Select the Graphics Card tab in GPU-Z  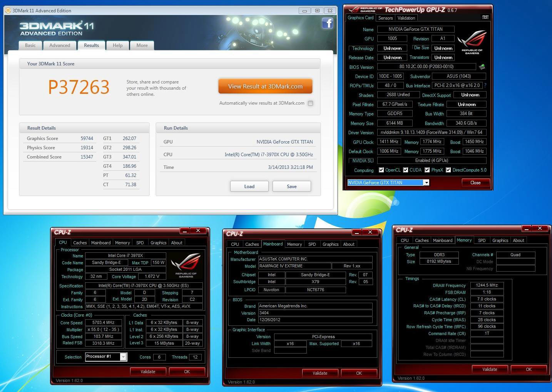361,18
